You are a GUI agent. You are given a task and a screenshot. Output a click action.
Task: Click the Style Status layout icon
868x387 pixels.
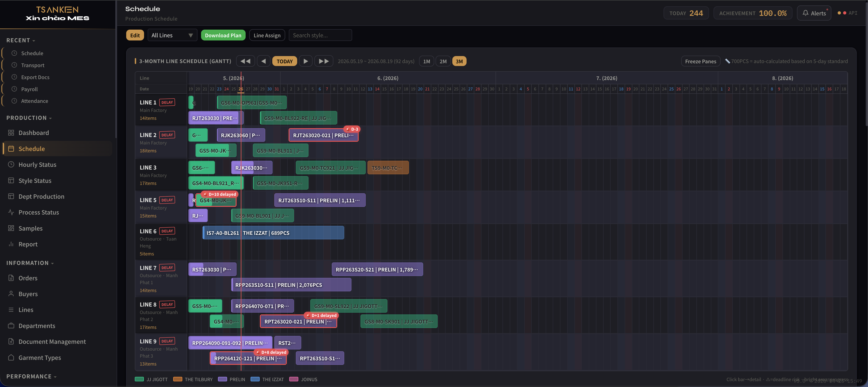pos(11,181)
